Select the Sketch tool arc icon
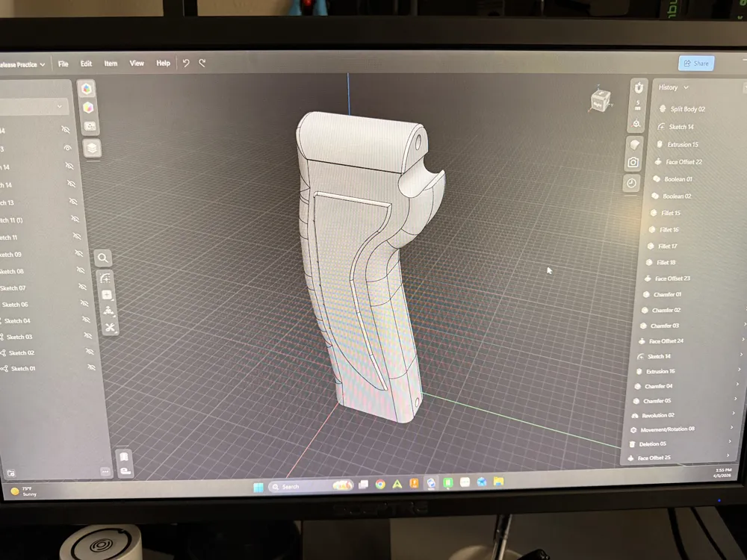Image resolution: width=747 pixels, height=560 pixels. pyautogui.click(x=105, y=278)
